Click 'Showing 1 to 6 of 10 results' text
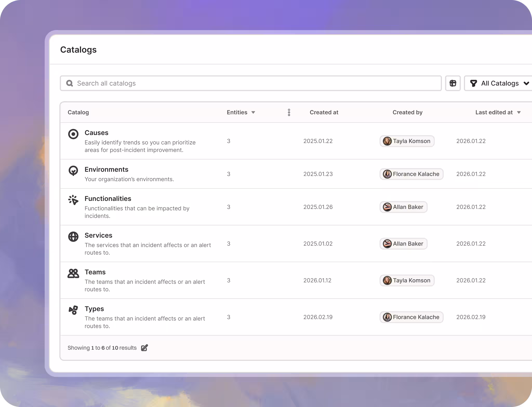 pyautogui.click(x=102, y=348)
